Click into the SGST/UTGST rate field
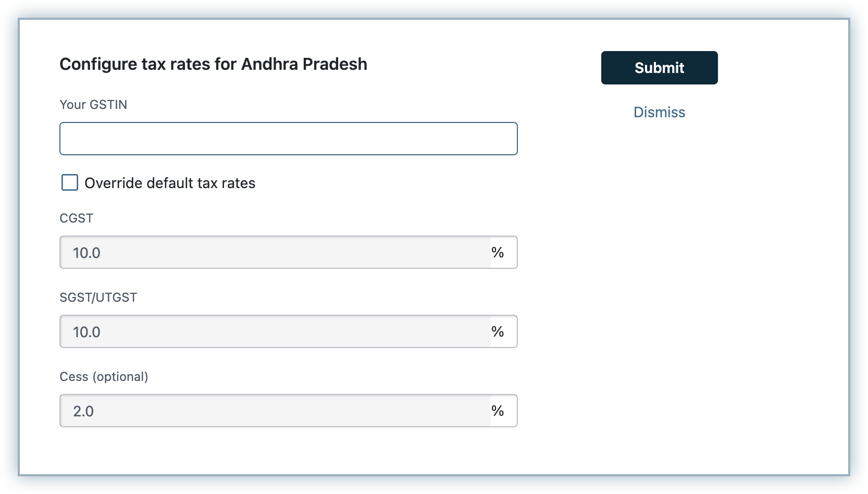 pos(275,332)
